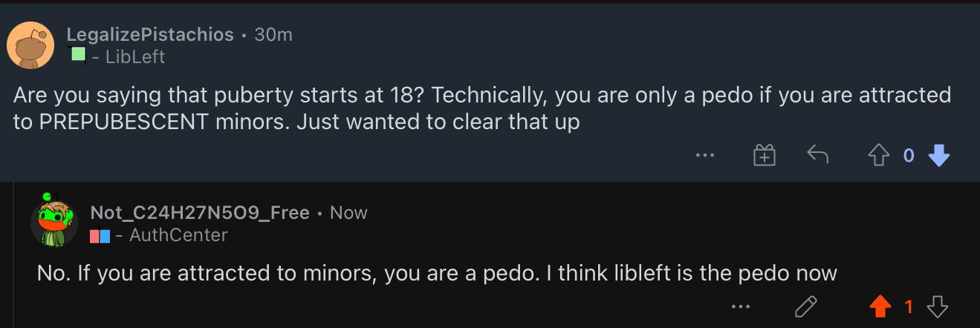Downvote the Not_C24H27N5O9_Free reply

(938, 306)
